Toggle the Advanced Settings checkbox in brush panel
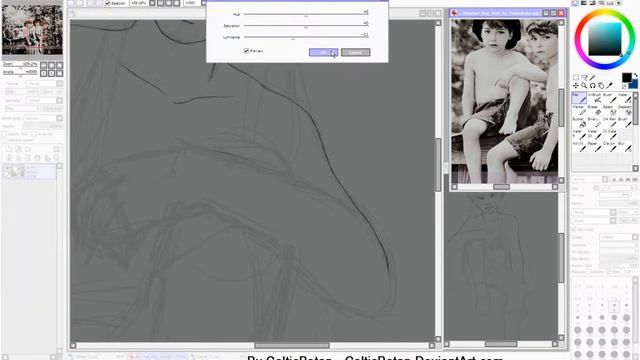Viewport: 640px width, 360px height. (x=574, y=229)
